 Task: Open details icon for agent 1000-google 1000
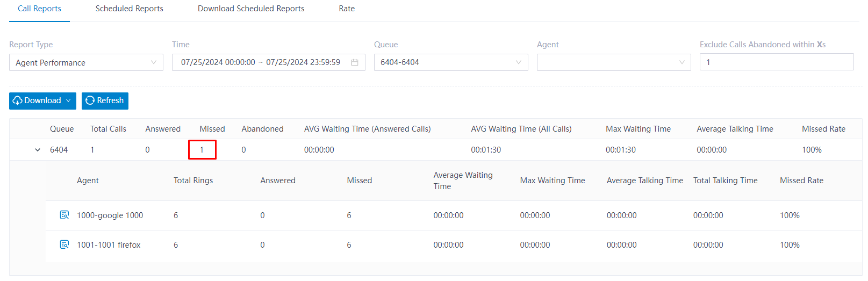64,215
